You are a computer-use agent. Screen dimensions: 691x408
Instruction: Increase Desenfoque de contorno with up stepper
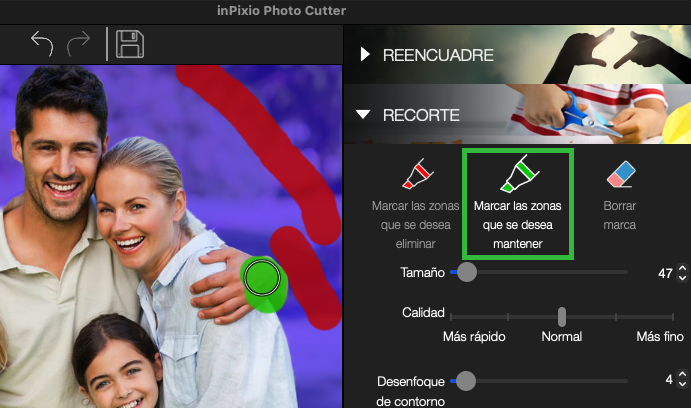tap(682, 375)
